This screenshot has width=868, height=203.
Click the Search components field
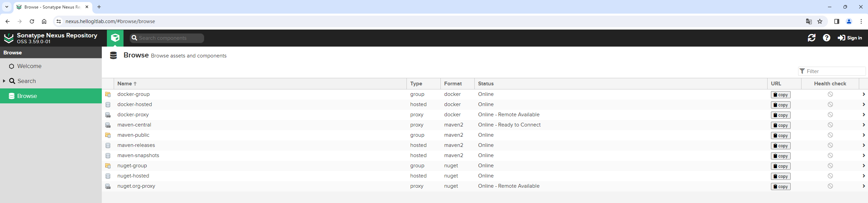[167, 38]
